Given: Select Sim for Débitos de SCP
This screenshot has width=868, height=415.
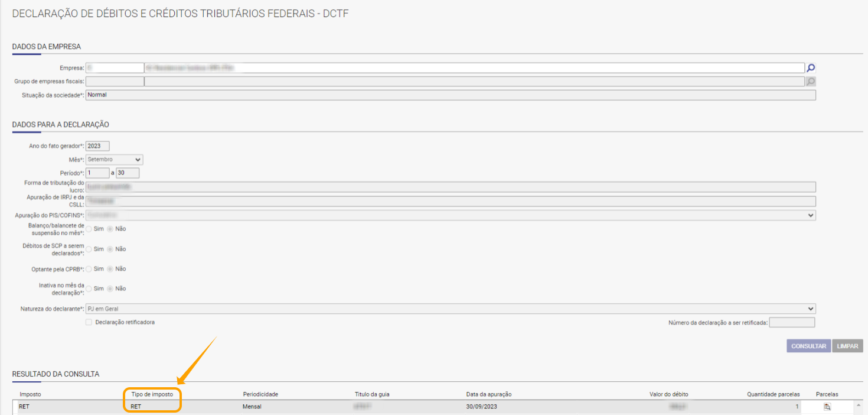Looking at the screenshot, I should (x=89, y=249).
